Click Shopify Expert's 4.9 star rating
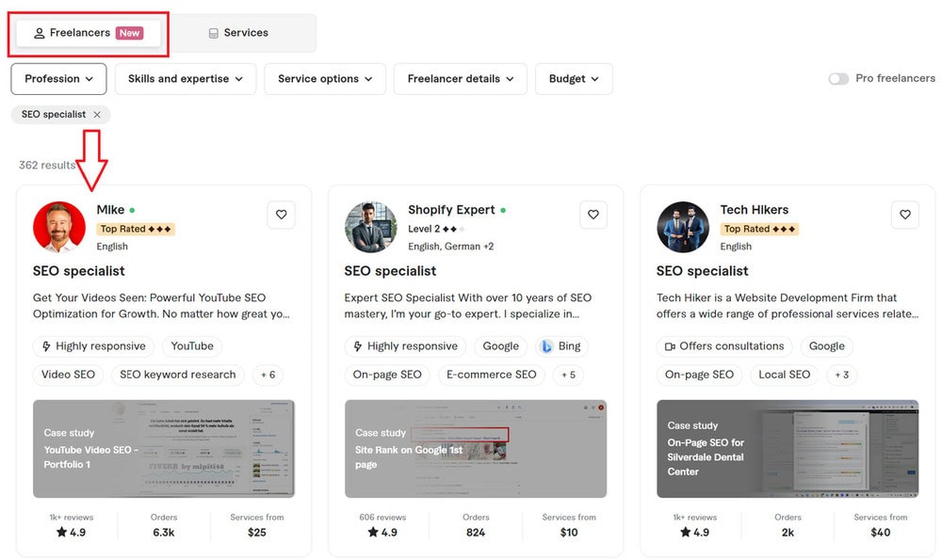This screenshot has height=560, width=942. (382, 533)
